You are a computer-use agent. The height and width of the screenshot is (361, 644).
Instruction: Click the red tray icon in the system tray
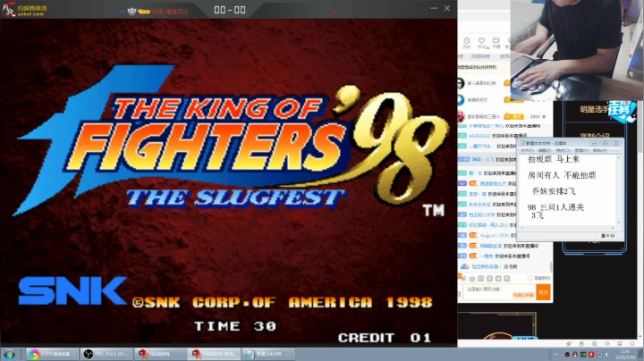click(591, 355)
